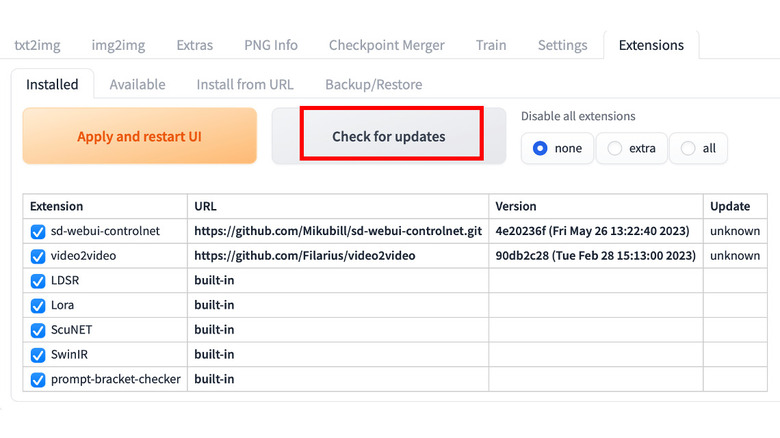Select the 'extra' disable option
The width and height of the screenshot is (780, 438).
click(x=615, y=148)
